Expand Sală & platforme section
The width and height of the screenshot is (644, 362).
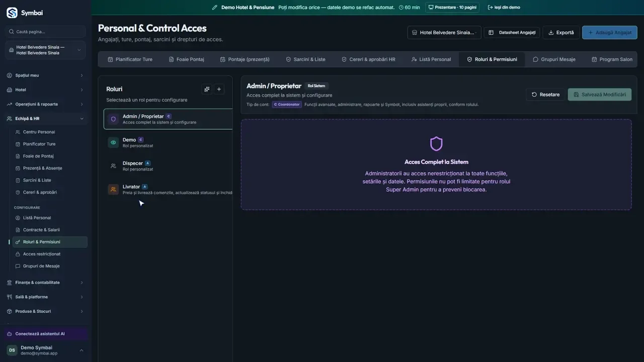pyautogui.click(x=45, y=297)
